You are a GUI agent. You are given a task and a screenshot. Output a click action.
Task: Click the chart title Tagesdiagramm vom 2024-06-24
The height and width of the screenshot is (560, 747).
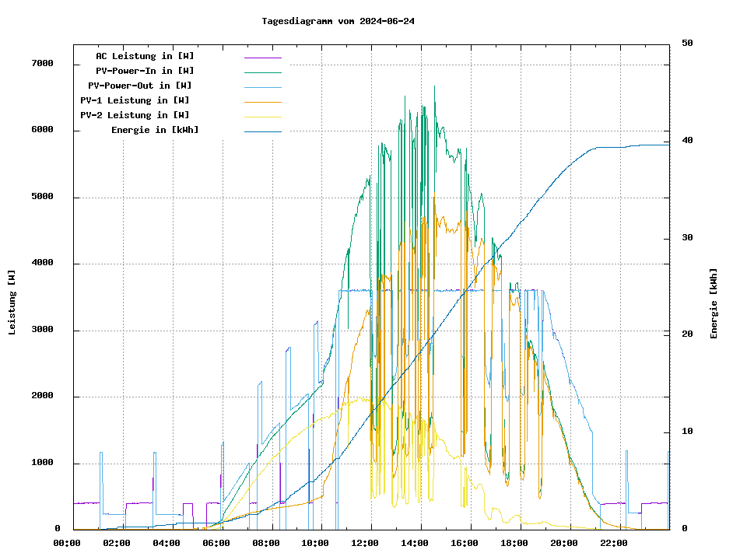[x=338, y=21]
